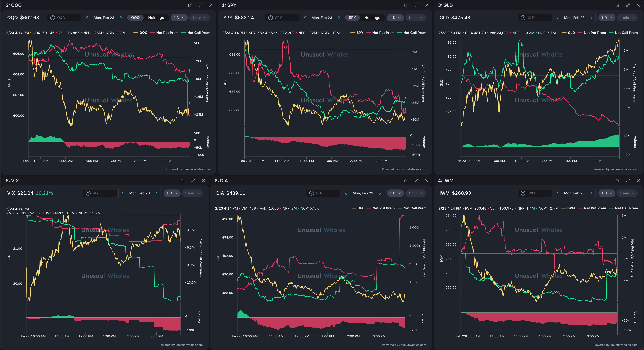Expand the VIX panel to fullscreen

(193, 181)
